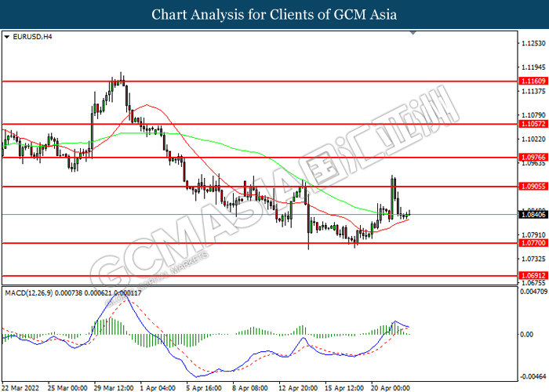Click the 8 Apr 08:00 time label
The image size is (549, 392).
pos(250,388)
